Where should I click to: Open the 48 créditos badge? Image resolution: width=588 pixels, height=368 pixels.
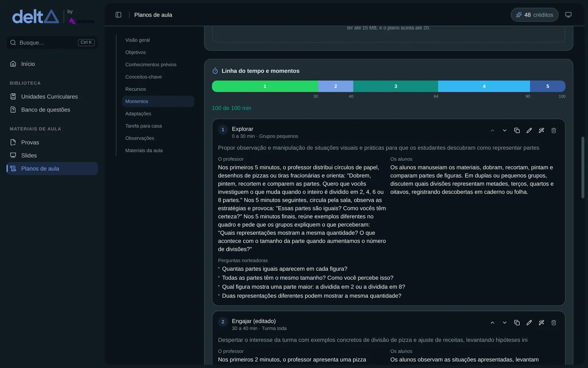click(534, 15)
